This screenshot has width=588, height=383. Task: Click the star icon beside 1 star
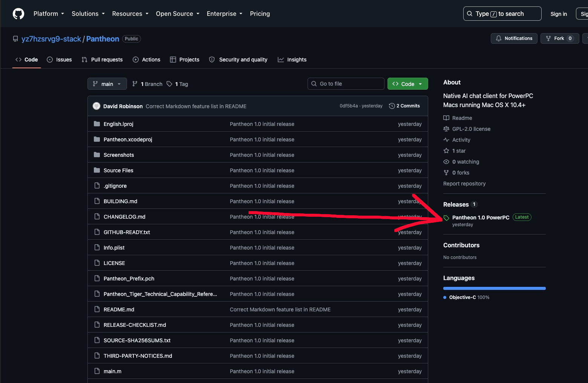click(x=446, y=151)
